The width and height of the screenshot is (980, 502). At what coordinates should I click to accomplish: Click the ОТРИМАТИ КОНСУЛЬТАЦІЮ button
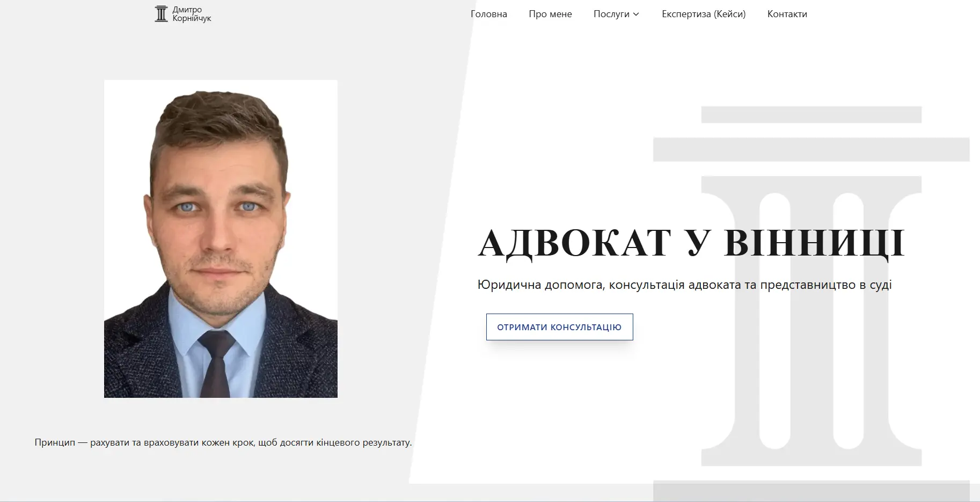click(560, 327)
